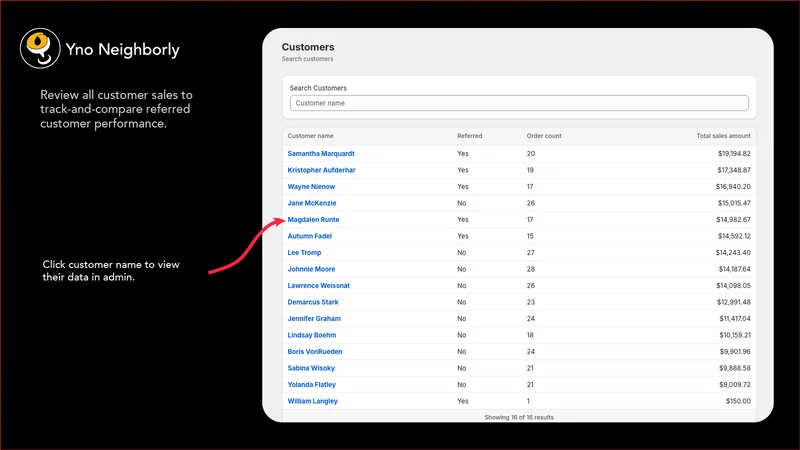Click the Referred column header
This screenshot has height=450, width=800.
pos(469,136)
